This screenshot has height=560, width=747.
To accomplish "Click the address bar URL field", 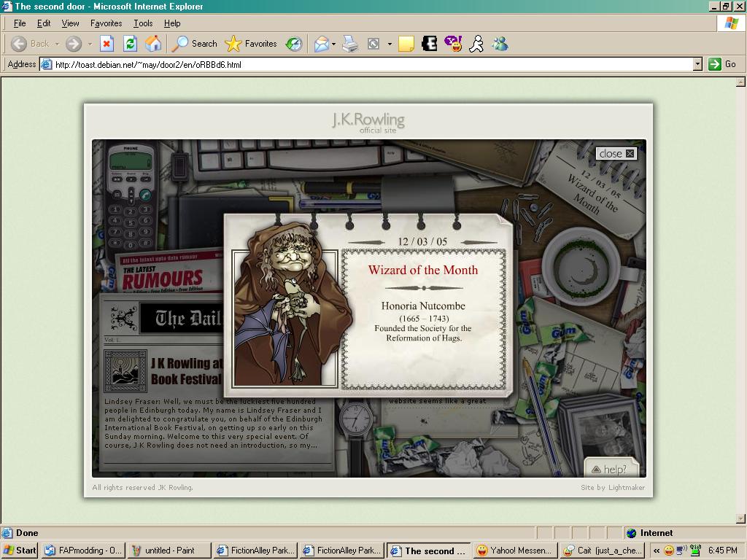I will pyautogui.click(x=367, y=64).
